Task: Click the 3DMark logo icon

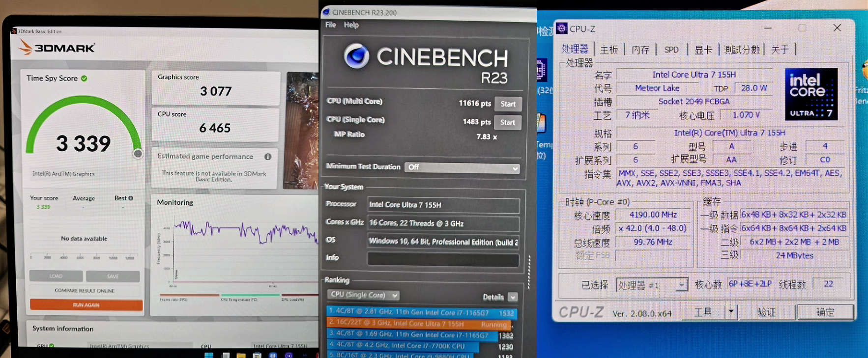Action: [26, 47]
